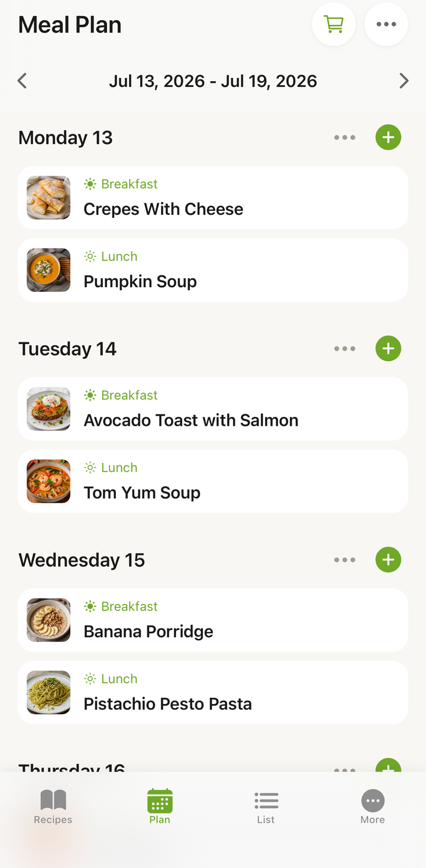Open the More tab
The width and height of the screenshot is (426, 868).
pyautogui.click(x=373, y=806)
